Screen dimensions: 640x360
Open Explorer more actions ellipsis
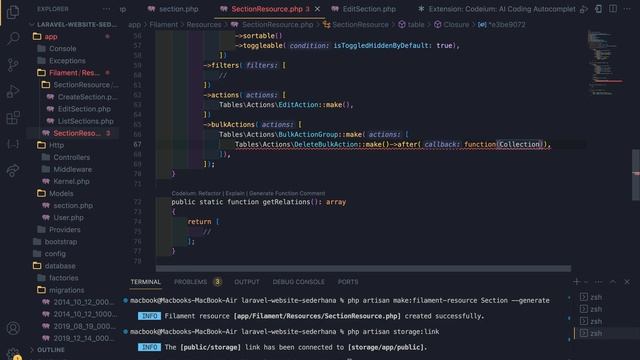(106, 9)
